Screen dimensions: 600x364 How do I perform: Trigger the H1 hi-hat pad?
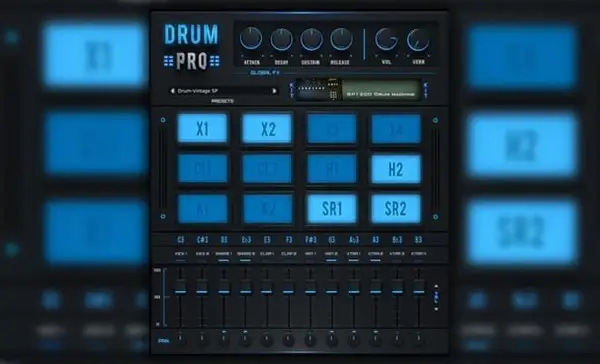(x=331, y=168)
